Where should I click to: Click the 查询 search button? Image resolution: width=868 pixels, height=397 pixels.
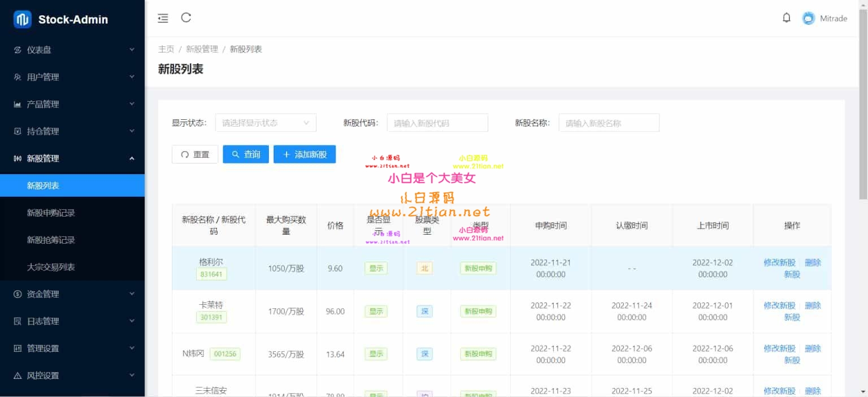point(246,154)
